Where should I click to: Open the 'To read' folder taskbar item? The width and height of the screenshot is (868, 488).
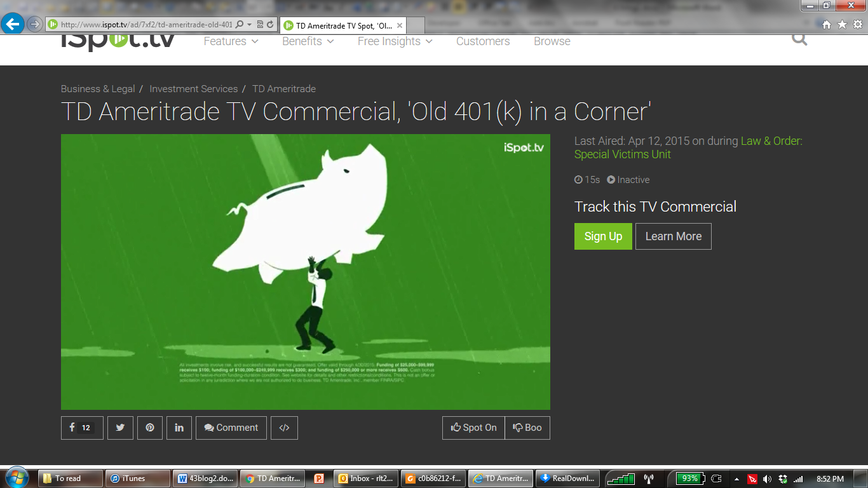[x=71, y=478]
